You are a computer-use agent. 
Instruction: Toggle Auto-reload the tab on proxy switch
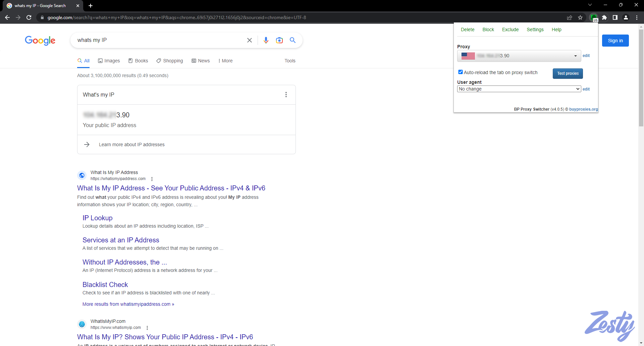[461, 72]
